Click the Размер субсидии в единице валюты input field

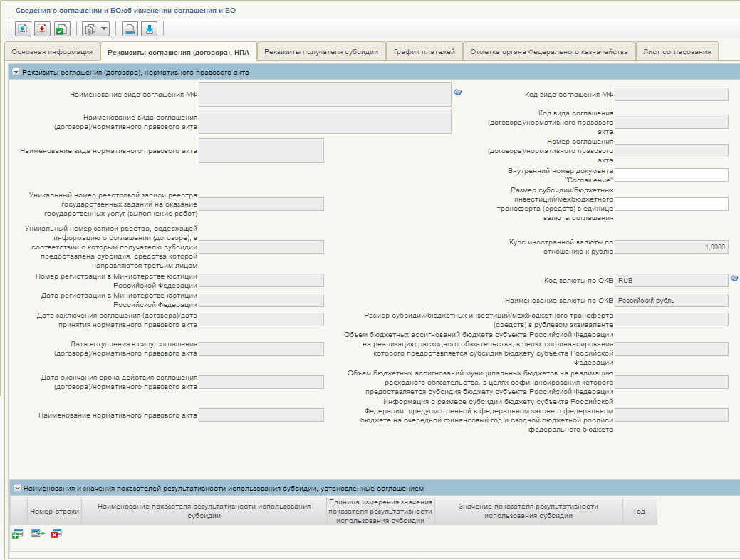(x=672, y=204)
